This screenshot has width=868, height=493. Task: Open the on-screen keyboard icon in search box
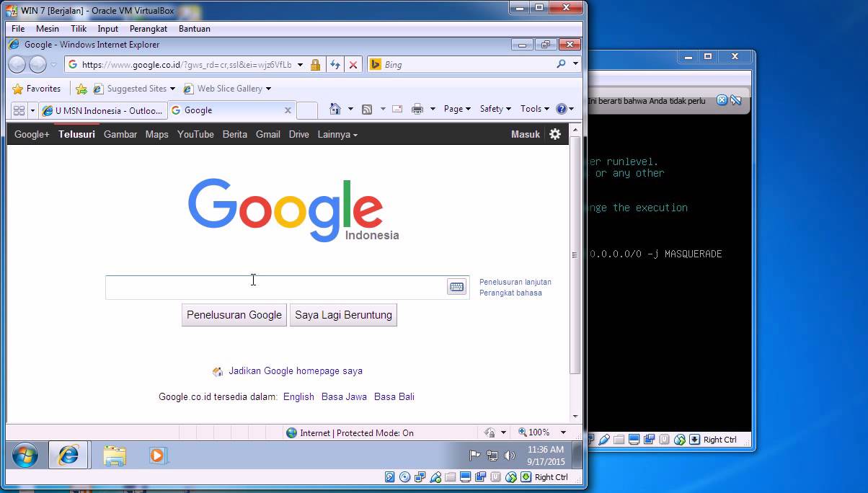click(x=457, y=287)
